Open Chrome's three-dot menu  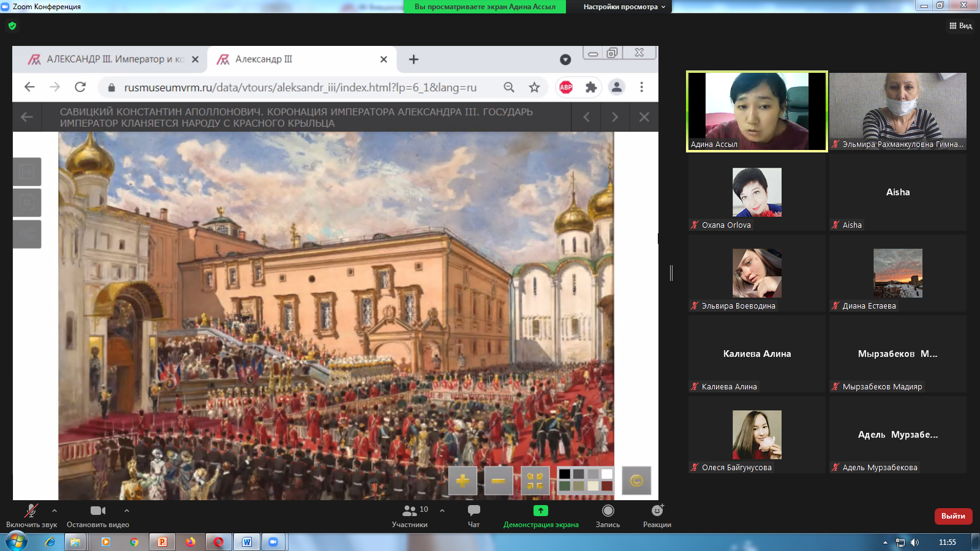click(x=642, y=87)
